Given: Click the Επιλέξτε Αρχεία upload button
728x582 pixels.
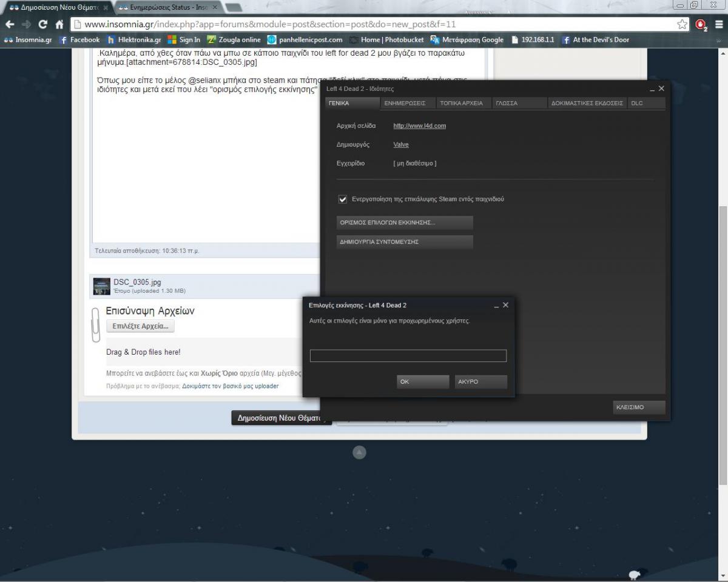Looking at the screenshot, I should pyautogui.click(x=141, y=326).
